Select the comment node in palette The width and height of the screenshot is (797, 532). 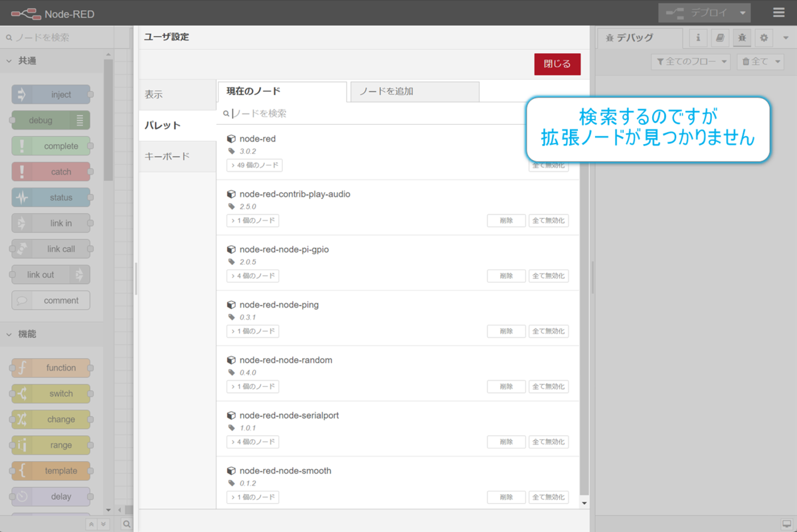click(x=51, y=300)
